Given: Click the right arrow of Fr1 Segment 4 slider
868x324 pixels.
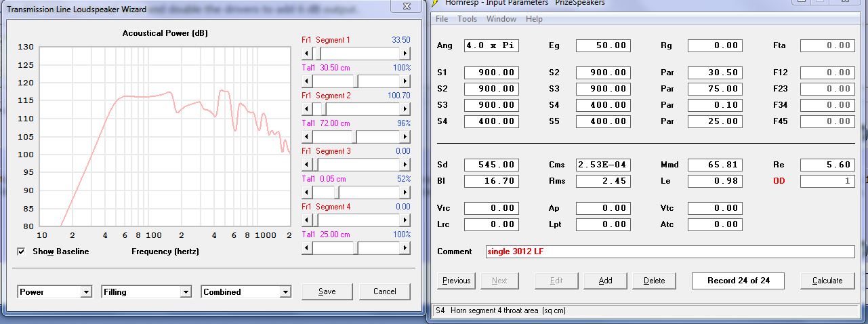Looking at the screenshot, I should coord(405,220).
